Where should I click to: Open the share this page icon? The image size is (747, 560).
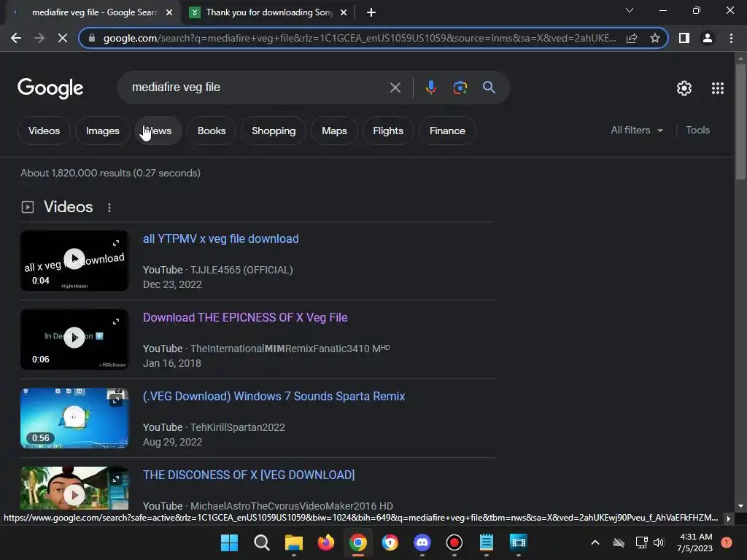pos(632,38)
